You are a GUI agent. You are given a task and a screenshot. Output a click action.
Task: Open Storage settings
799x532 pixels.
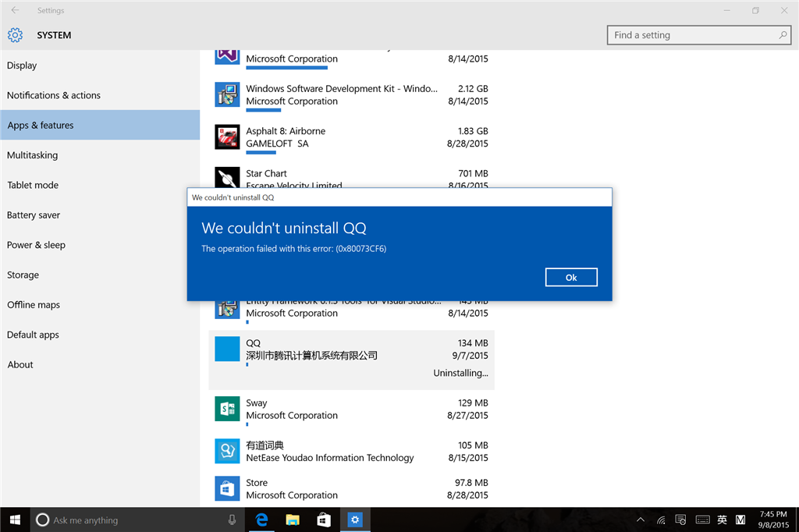pos(23,275)
